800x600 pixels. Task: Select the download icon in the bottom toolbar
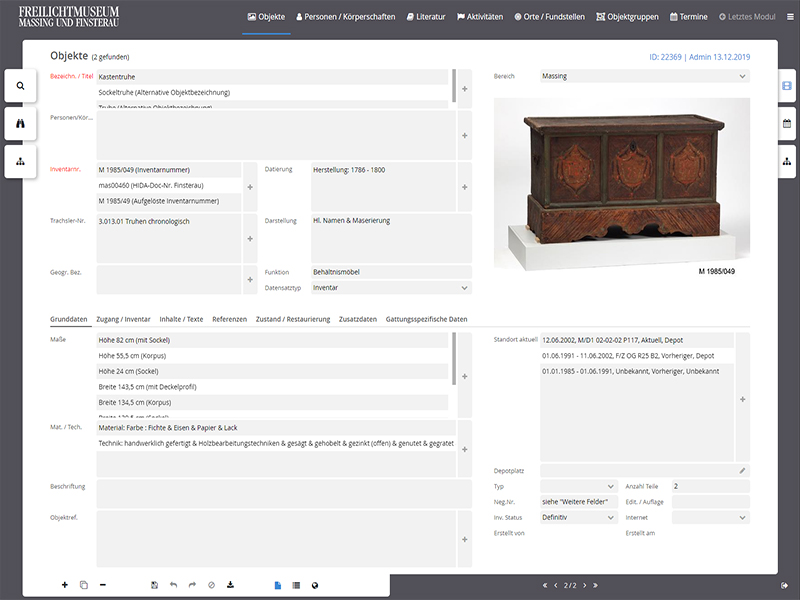[230, 585]
